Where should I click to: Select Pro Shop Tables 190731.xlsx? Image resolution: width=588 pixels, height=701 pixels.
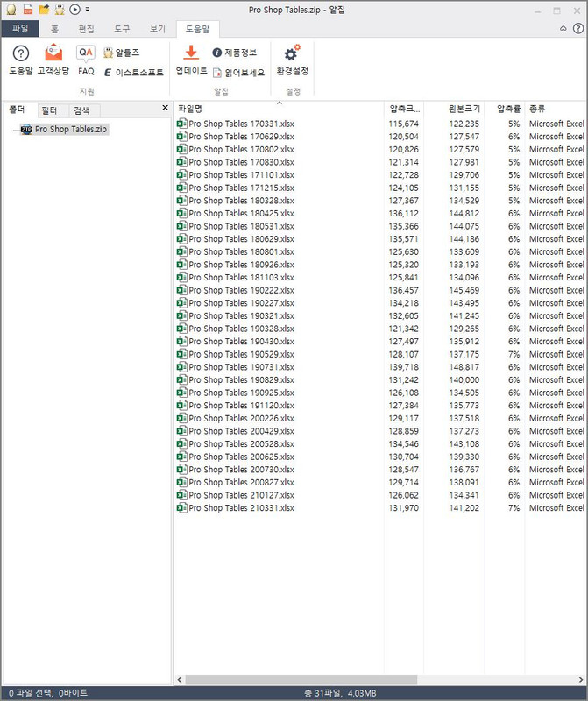coord(241,367)
